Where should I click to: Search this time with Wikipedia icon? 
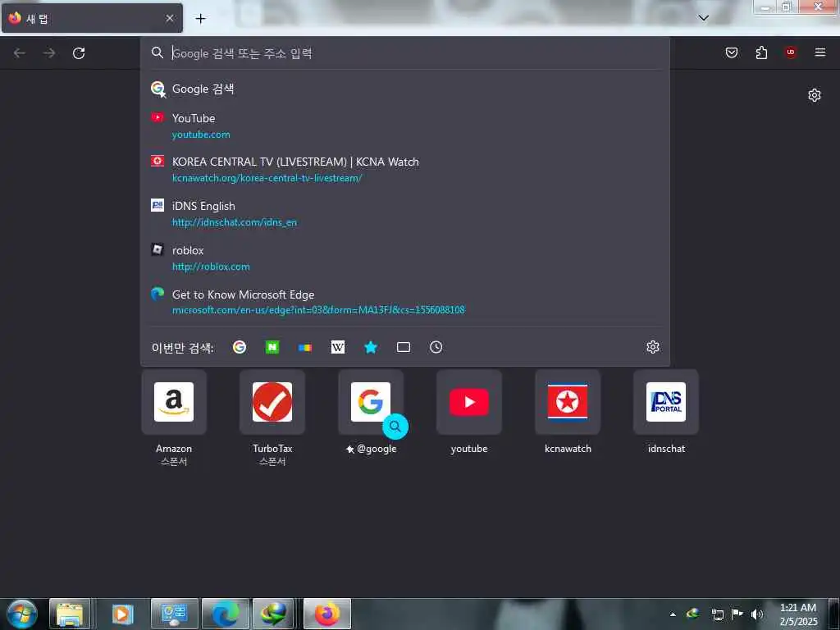(337, 347)
